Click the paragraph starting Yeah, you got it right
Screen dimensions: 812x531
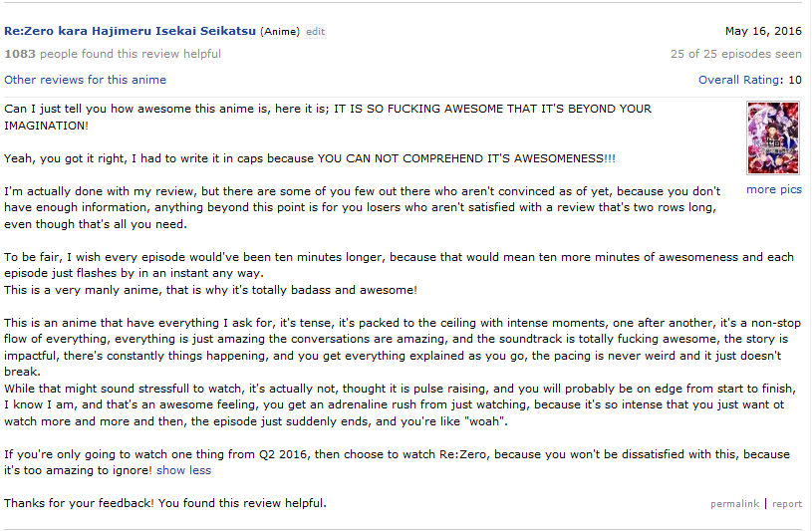pyautogui.click(x=309, y=158)
